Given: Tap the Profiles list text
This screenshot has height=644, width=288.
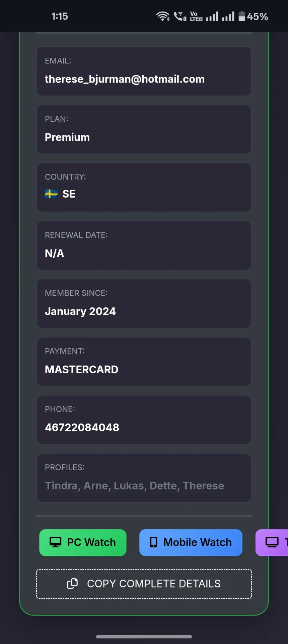Looking at the screenshot, I should tap(135, 486).
